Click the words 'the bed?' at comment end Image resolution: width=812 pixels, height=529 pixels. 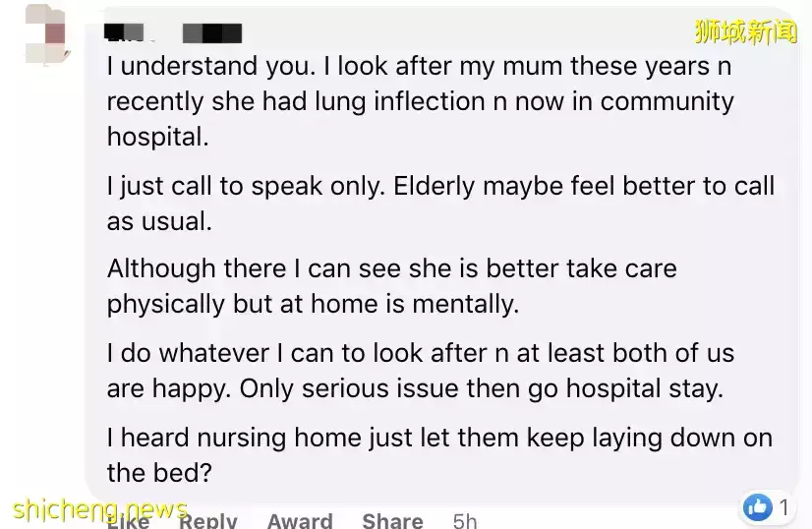tap(159, 472)
